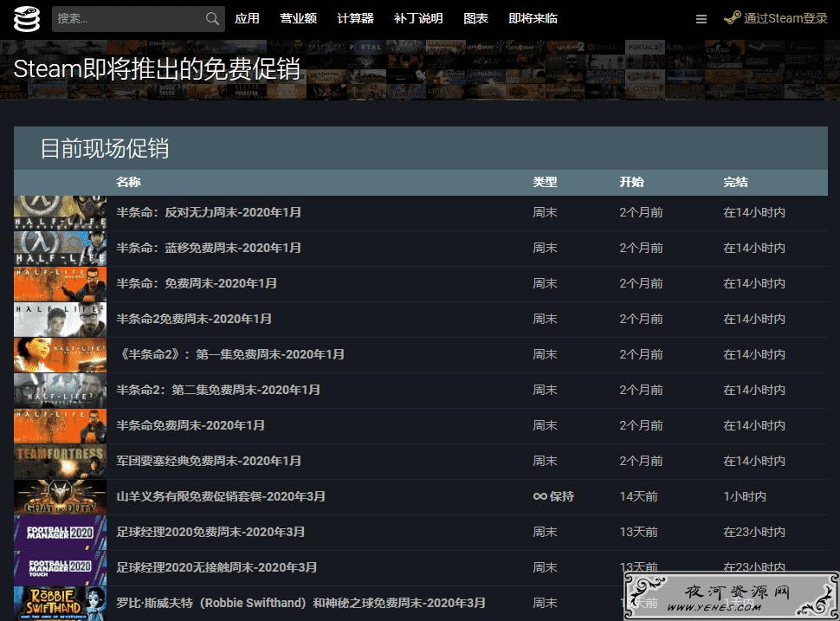Open the 计算器 menu item

coord(355,19)
